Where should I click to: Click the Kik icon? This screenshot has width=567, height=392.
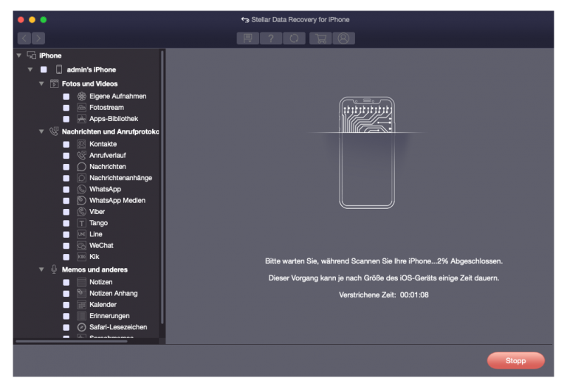82,257
